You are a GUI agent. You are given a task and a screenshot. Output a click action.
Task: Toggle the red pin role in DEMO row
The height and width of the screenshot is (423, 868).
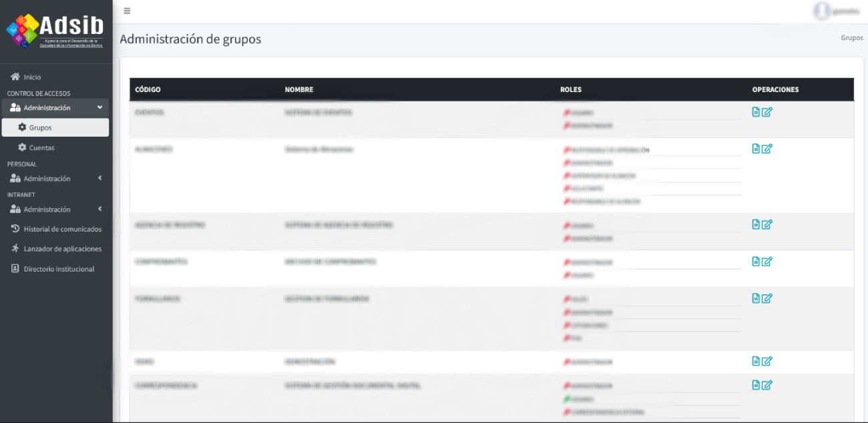click(566, 362)
